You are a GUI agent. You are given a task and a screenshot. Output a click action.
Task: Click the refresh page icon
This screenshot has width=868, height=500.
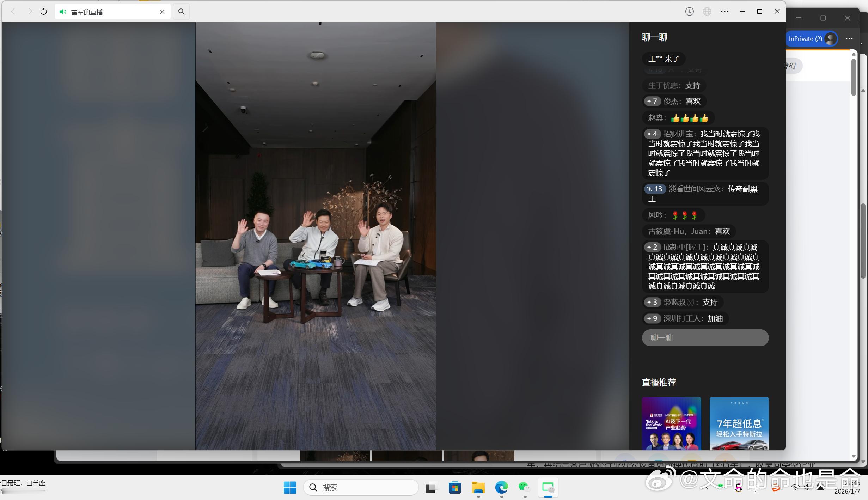[x=43, y=12]
